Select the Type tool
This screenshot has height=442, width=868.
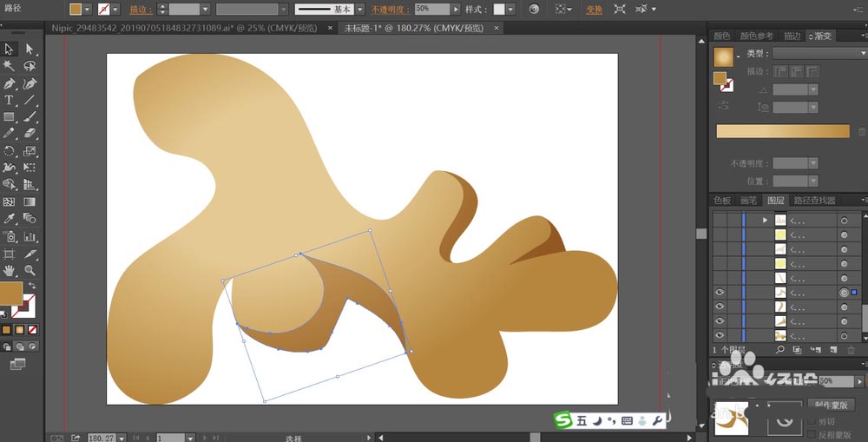pyautogui.click(x=9, y=100)
